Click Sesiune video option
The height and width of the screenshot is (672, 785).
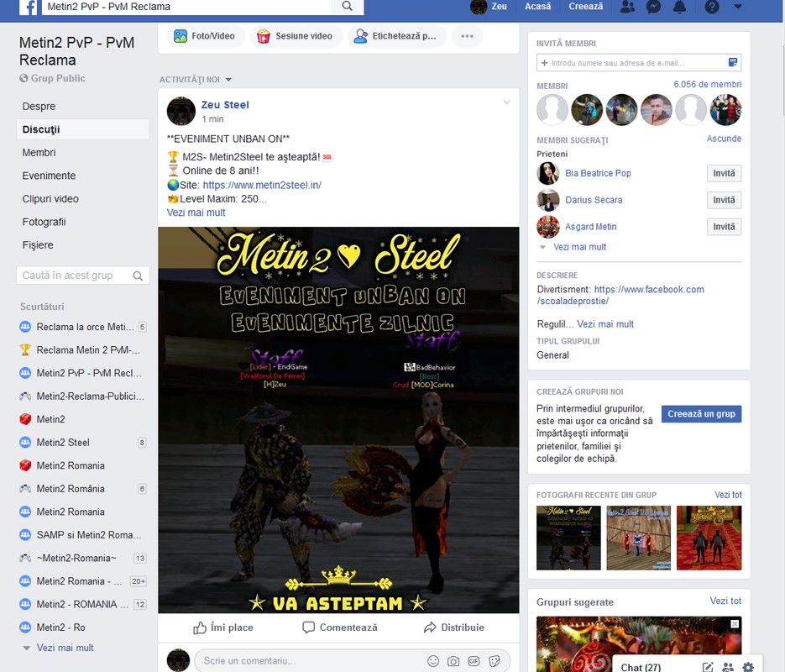[x=295, y=36]
